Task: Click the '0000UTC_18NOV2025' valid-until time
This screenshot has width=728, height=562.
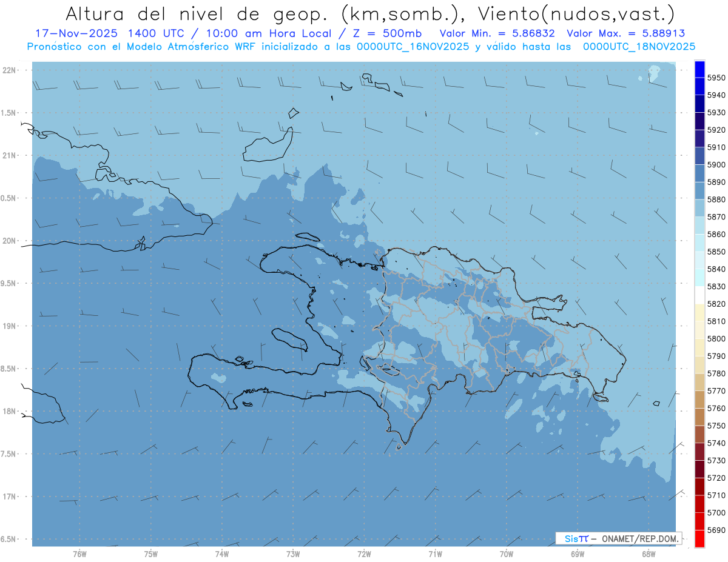Action: coord(639,47)
